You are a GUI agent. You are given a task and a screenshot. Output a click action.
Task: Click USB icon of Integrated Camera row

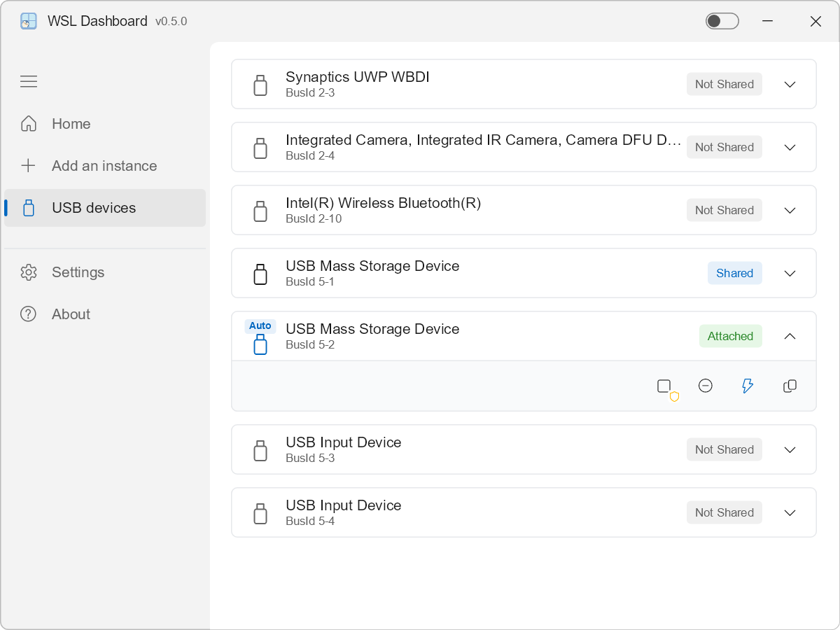click(260, 148)
